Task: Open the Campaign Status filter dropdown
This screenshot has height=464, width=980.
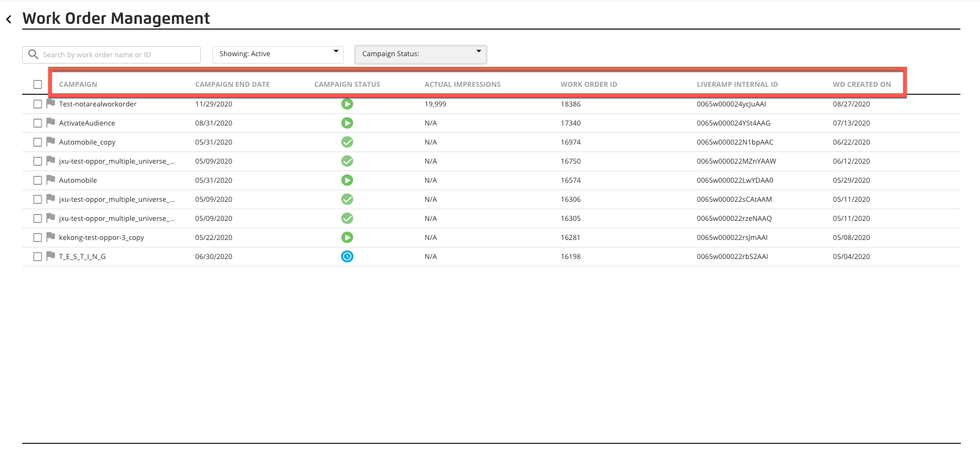Action: click(421, 54)
